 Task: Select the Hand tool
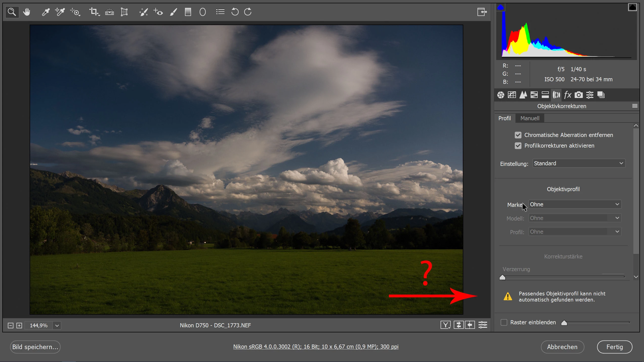[x=27, y=12]
